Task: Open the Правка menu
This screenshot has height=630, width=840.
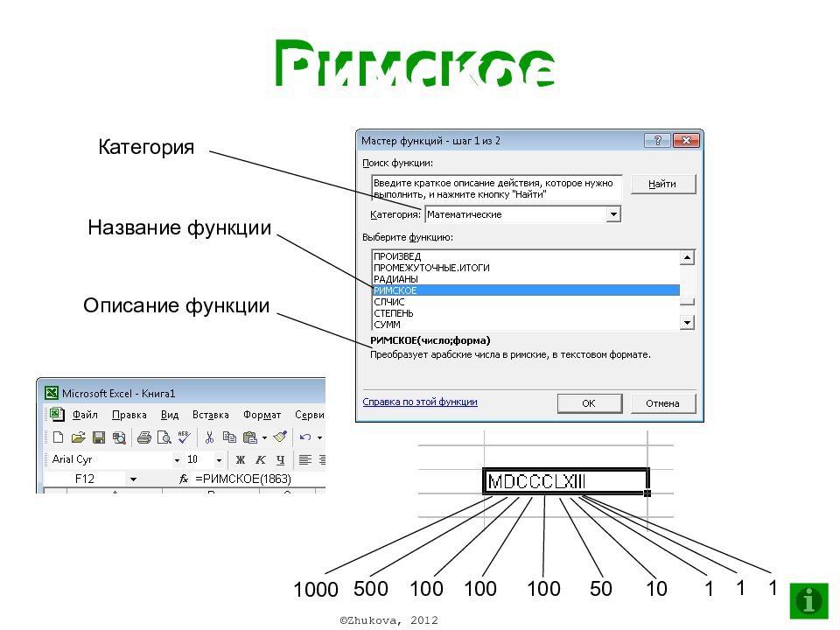Action: point(129,415)
